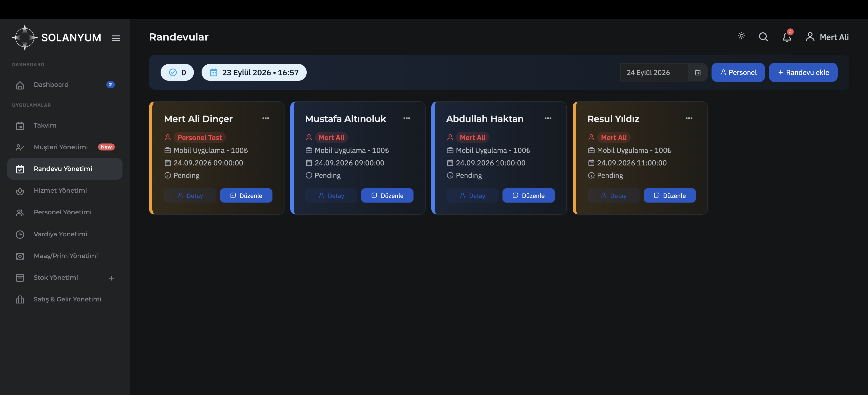Go to Dashboard in sidebar
Screen dimensions: 868x395
(65, 85)
